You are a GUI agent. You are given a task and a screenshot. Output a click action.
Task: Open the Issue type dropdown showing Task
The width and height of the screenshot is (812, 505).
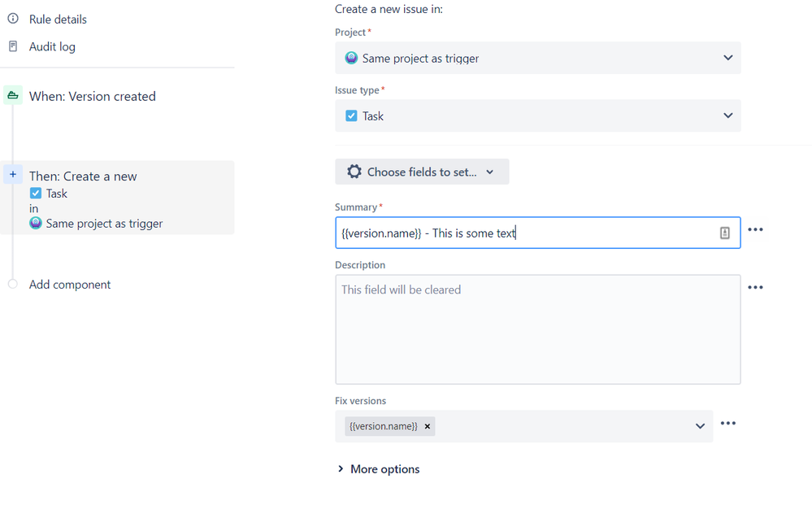[537, 115]
